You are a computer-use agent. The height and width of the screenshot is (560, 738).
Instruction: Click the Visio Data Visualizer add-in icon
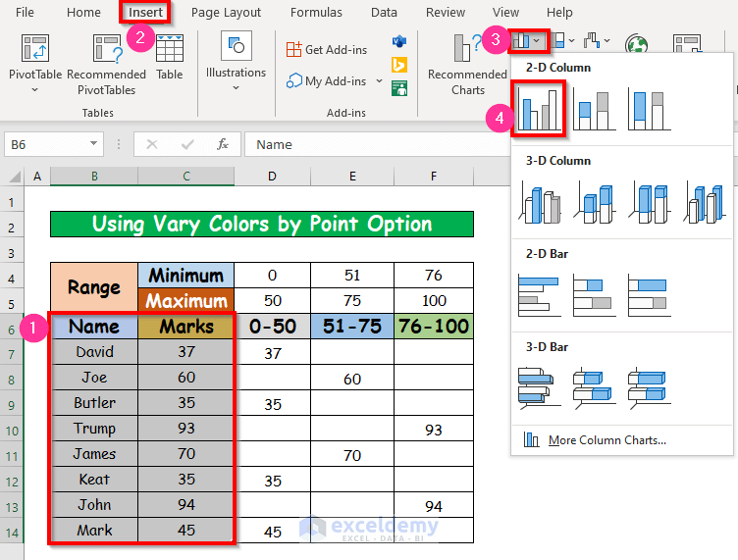399,42
